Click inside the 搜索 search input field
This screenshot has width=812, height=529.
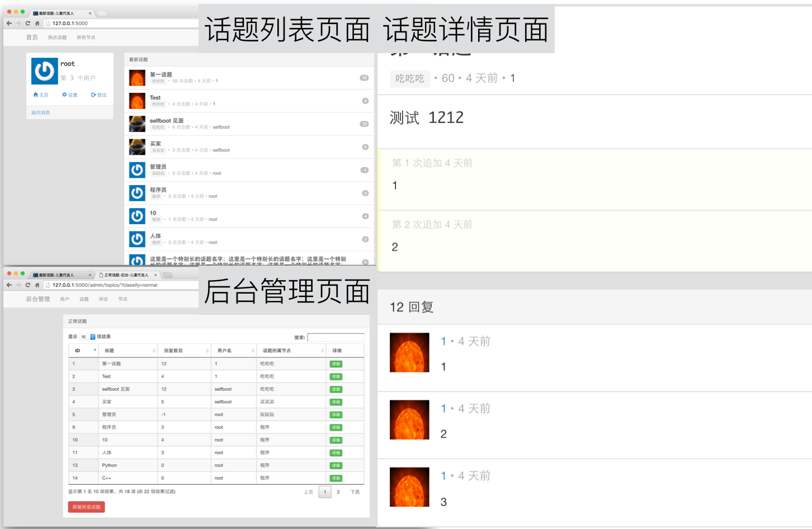pyautogui.click(x=336, y=337)
